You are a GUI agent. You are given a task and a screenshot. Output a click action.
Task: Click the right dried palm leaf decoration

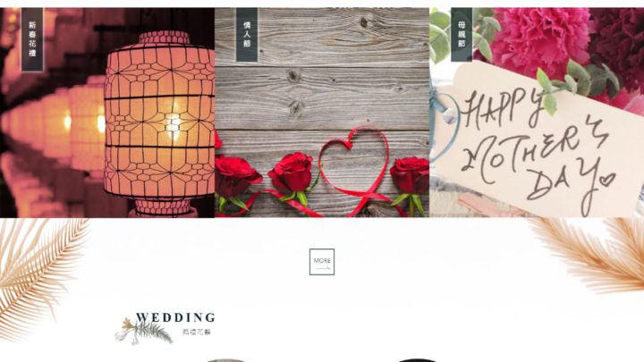(591, 255)
